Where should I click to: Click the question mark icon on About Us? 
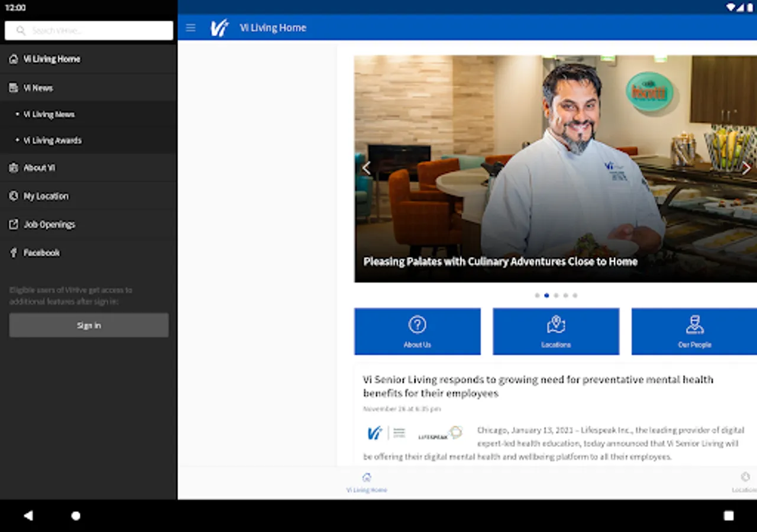[418, 325]
